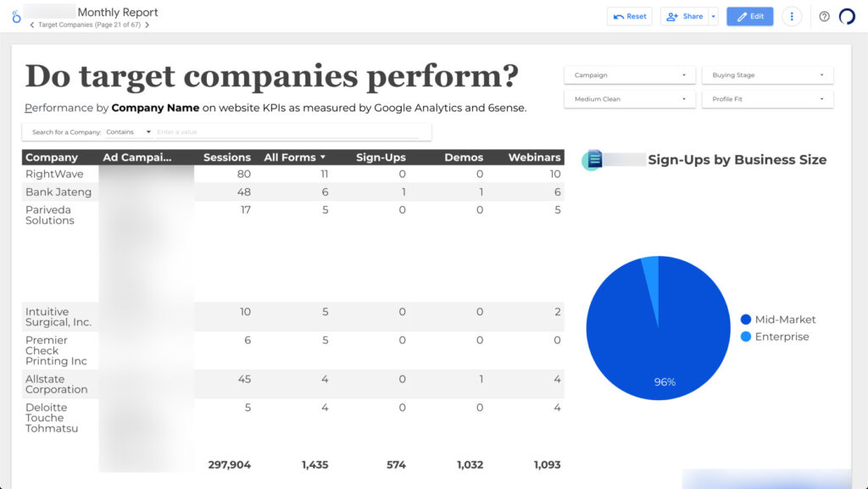Click the Reset button
This screenshot has height=489, width=868.
[x=629, y=16]
